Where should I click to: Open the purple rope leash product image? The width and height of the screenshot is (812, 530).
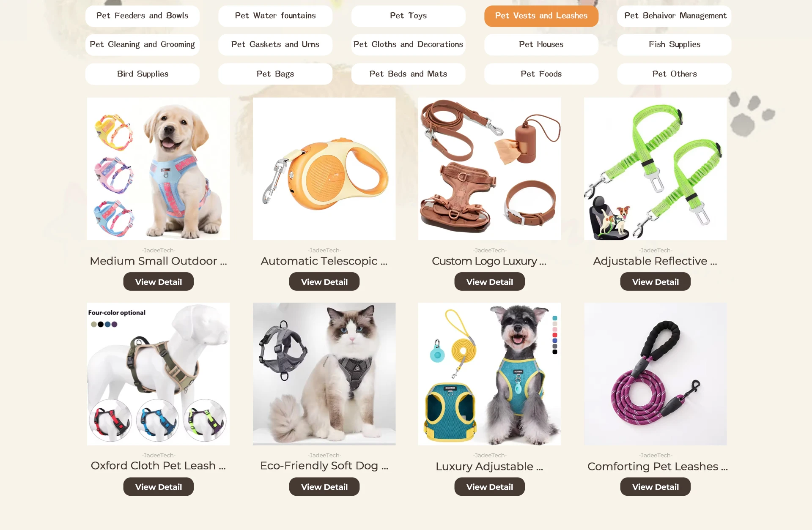[656, 374]
